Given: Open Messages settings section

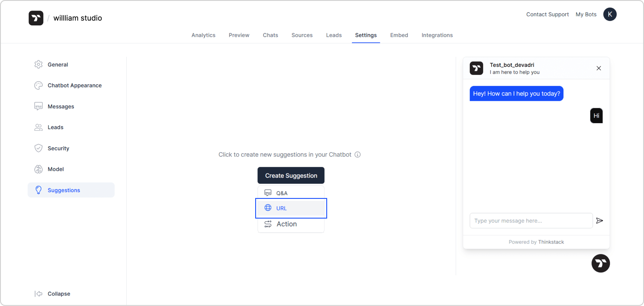Looking at the screenshot, I should point(71,106).
